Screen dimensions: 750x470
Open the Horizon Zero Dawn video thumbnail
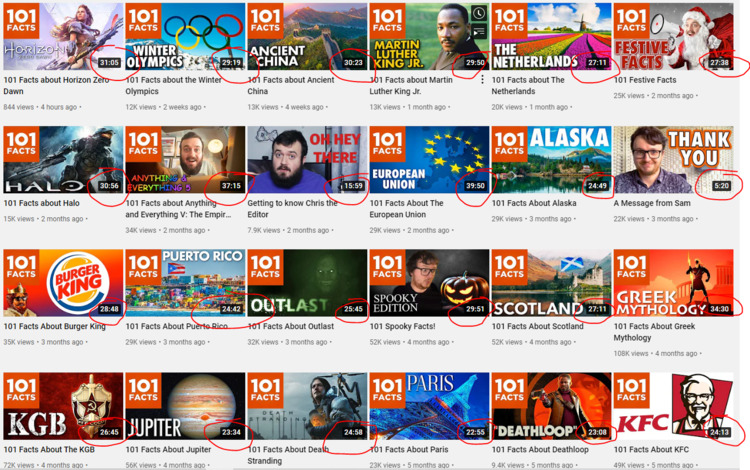63,36
